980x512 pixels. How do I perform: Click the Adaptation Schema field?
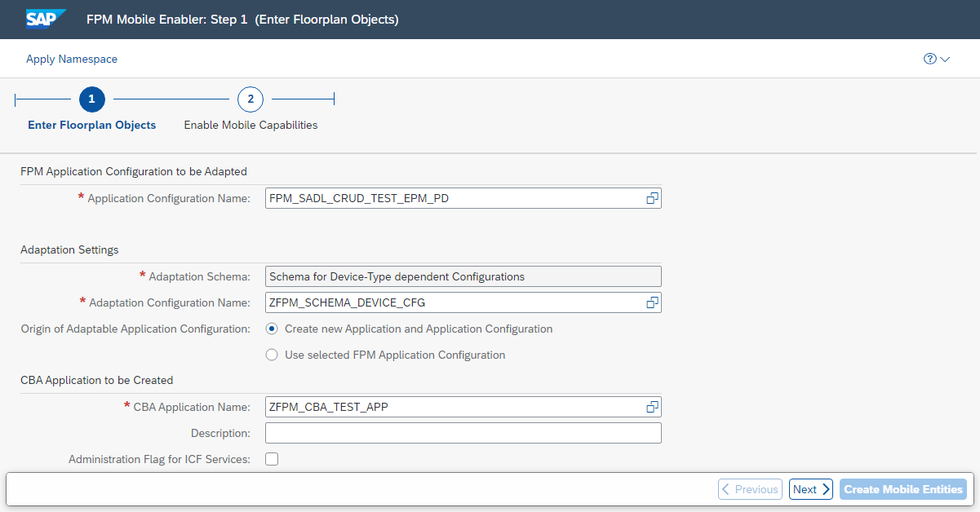[x=463, y=276]
